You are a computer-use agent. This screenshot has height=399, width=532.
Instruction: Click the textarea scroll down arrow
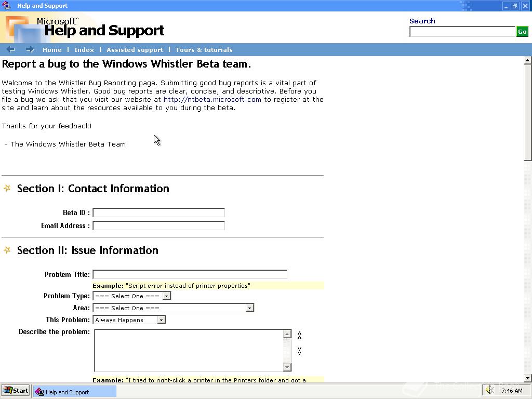(x=287, y=367)
